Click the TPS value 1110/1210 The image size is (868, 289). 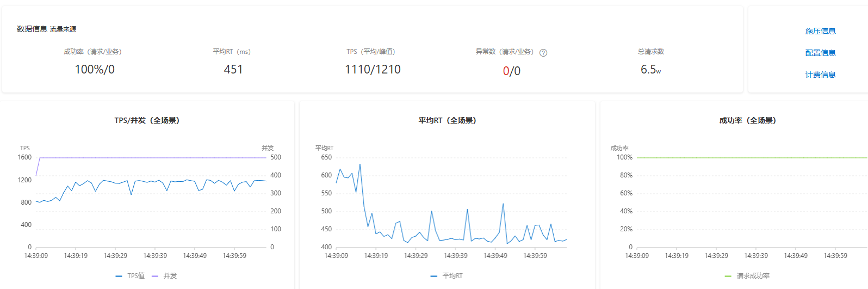point(373,70)
